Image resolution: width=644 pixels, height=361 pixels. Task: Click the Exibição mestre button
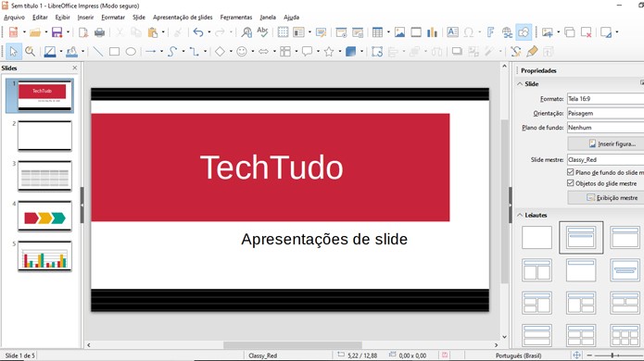click(606, 198)
